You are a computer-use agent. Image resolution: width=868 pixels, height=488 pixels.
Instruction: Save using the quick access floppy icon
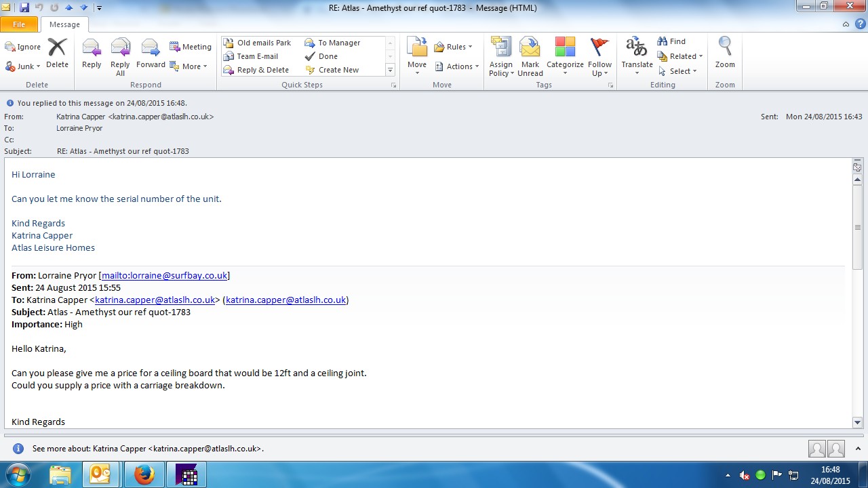tap(24, 7)
